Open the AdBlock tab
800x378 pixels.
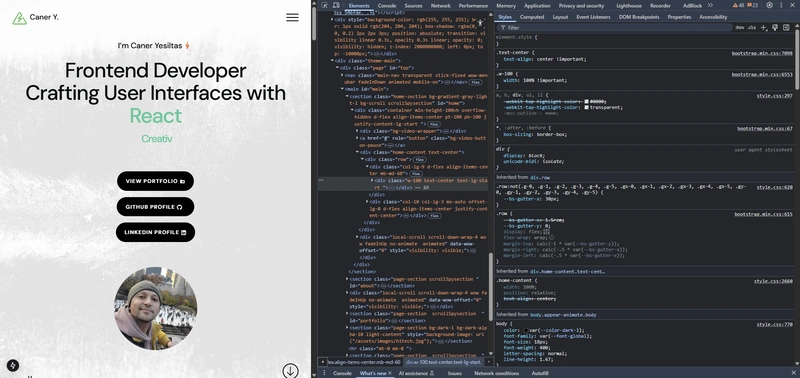pyautogui.click(x=692, y=6)
